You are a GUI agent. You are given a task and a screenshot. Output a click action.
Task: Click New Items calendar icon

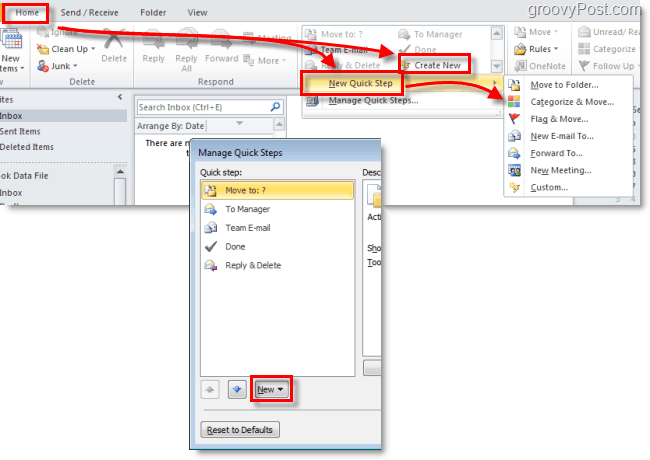(x=11, y=40)
